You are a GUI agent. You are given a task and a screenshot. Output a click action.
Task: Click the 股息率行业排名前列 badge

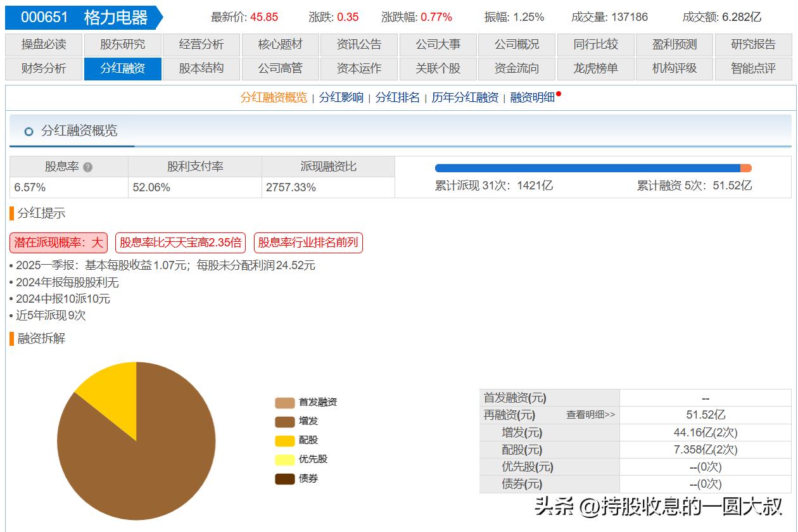click(307, 242)
